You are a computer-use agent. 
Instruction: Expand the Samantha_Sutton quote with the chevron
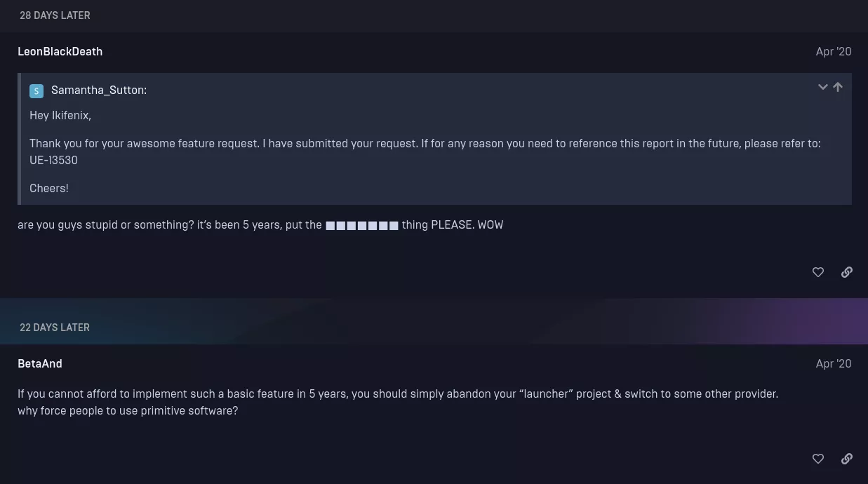tap(822, 87)
